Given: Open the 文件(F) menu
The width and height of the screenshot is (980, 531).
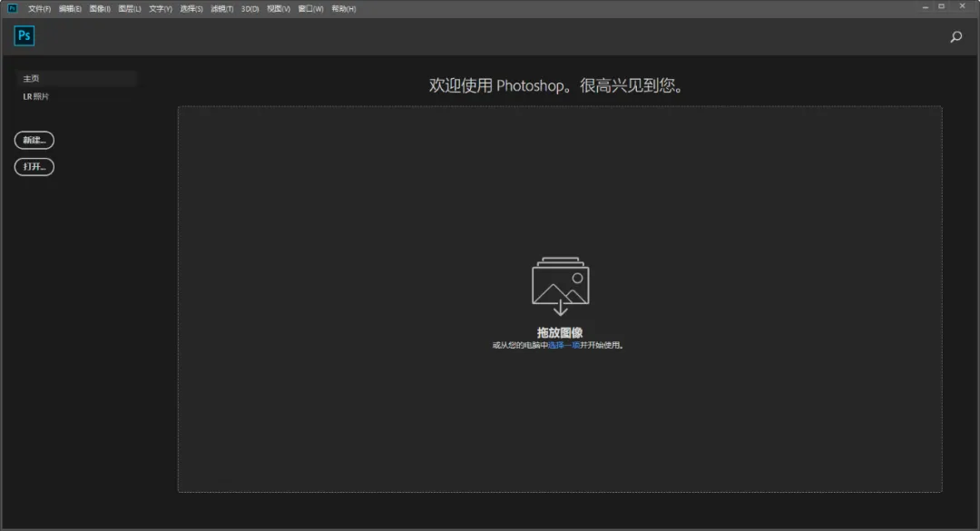Looking at the screenshot, I should tap(39, 9).
